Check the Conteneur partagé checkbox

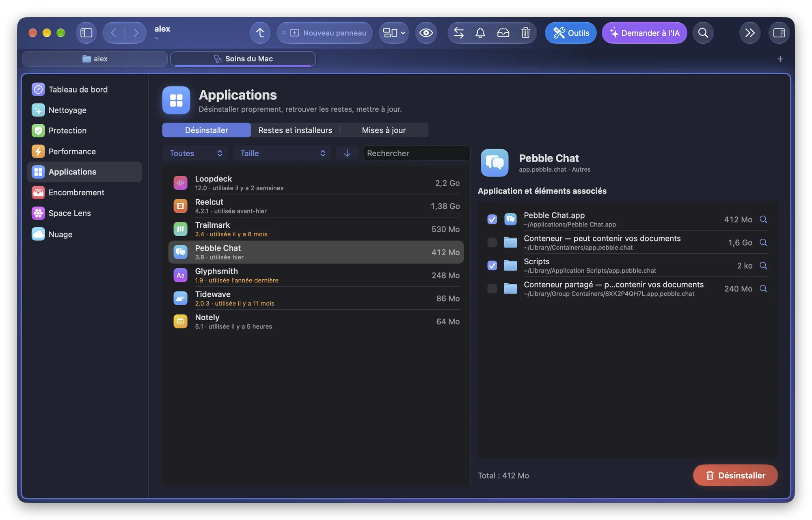(x=492, y=289)
